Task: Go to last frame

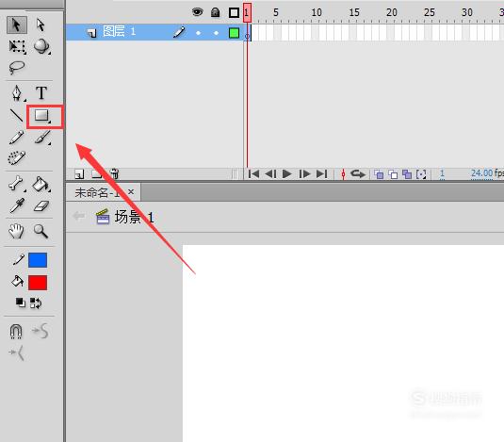Action: pos(322,174)
